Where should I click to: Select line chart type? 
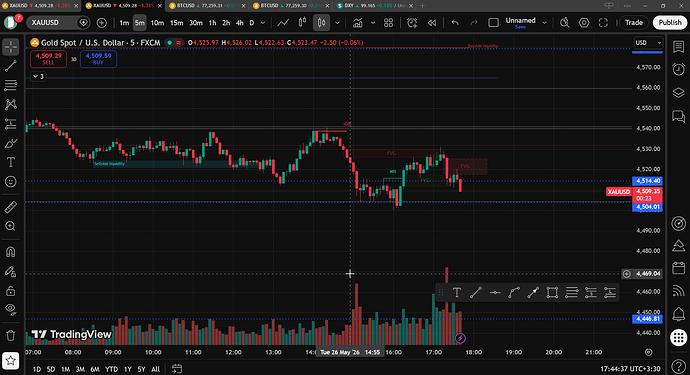tap(283, 22)
